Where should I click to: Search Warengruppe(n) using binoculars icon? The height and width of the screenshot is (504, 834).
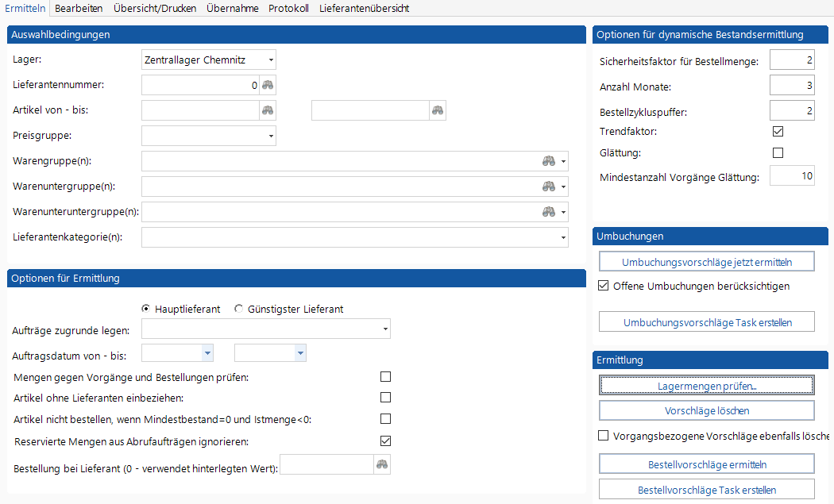click(548, 161)
